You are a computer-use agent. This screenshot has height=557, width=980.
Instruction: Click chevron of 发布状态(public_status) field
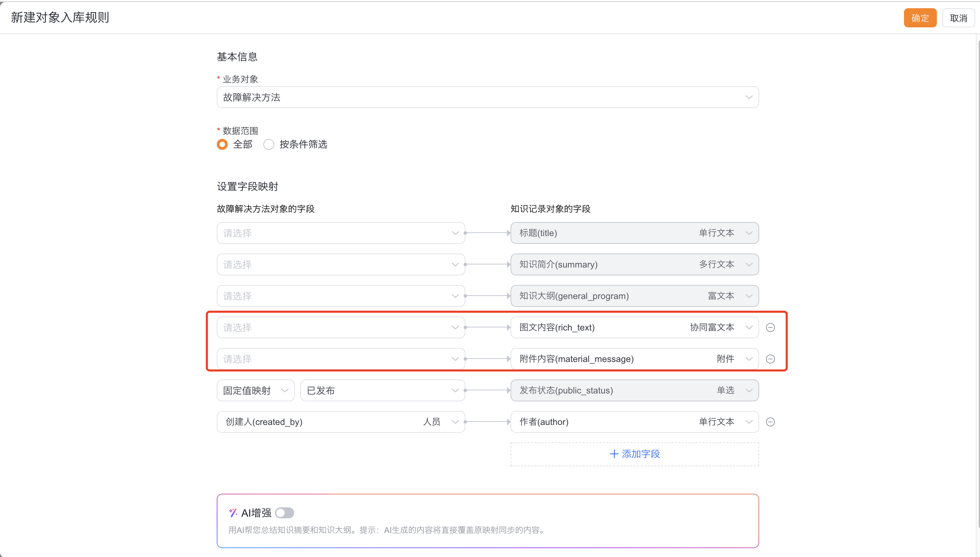click(749, 390)
